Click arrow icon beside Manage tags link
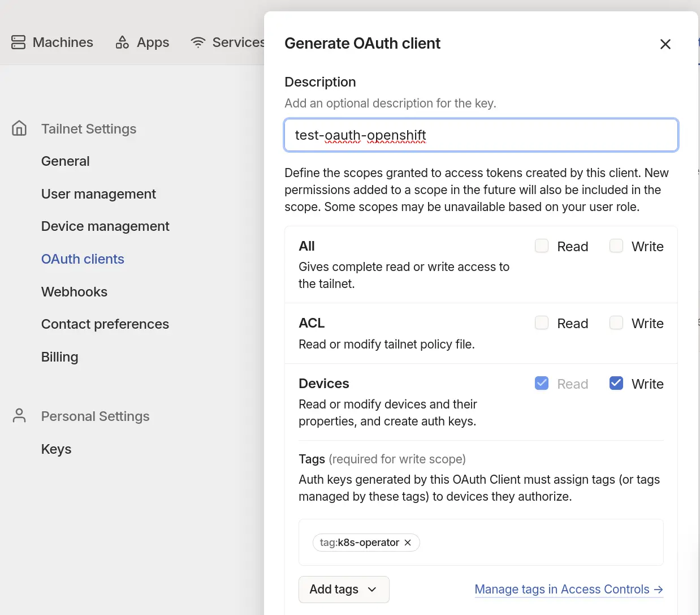Image resolution: width=700 pixels, height=615 pixels. coord(658,590)
